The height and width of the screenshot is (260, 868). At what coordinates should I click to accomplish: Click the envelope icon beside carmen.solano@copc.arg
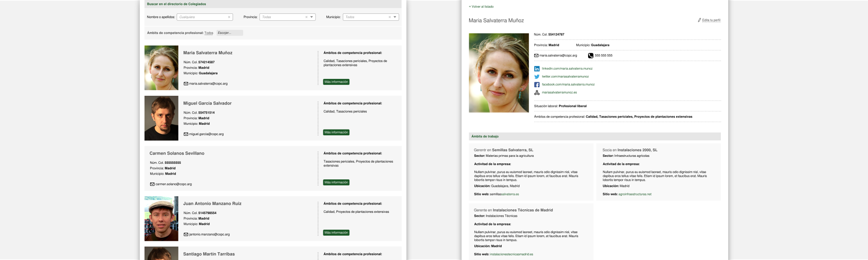(x=152, y=184)
